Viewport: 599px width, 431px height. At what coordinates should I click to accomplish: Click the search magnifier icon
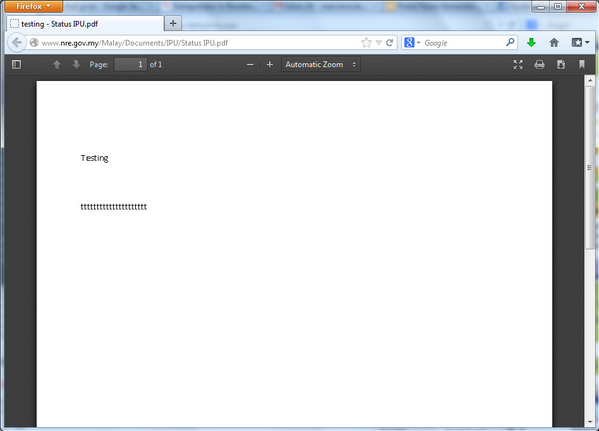[x=510, y=42]
